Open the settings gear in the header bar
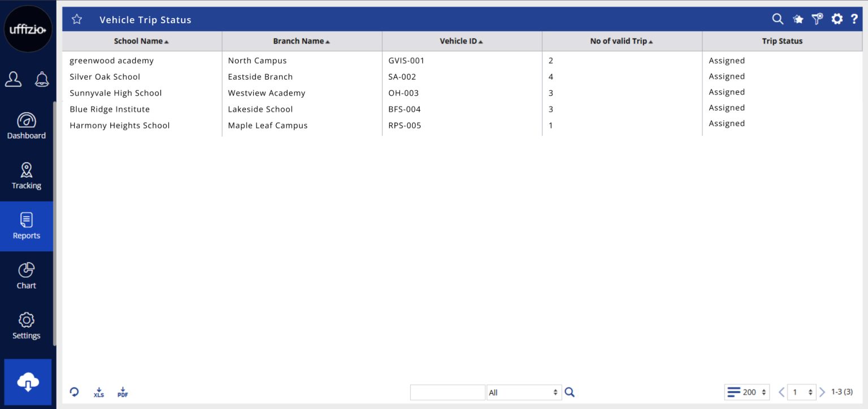This screenshot has height=409, width=868. tap(837, 19)
